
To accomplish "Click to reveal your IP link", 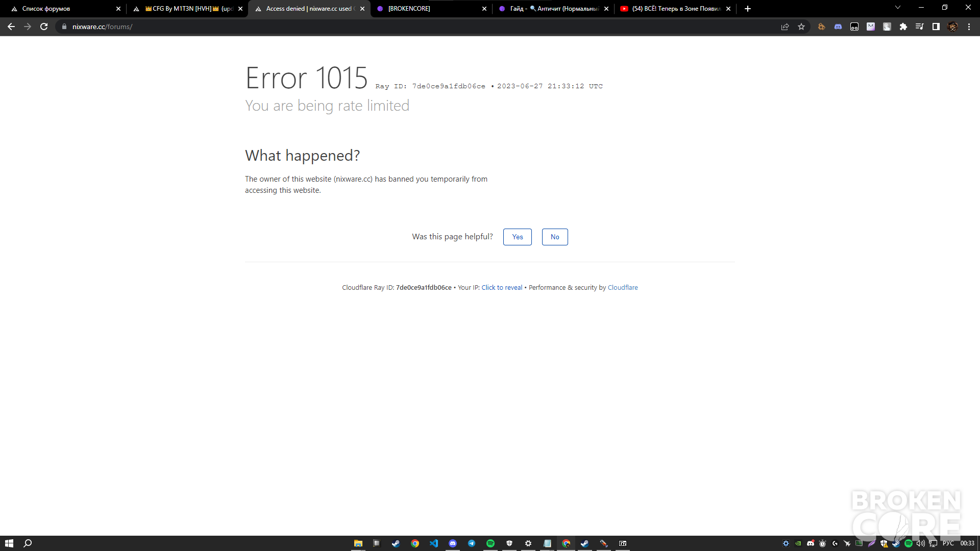I will click(x=502, y=288).
